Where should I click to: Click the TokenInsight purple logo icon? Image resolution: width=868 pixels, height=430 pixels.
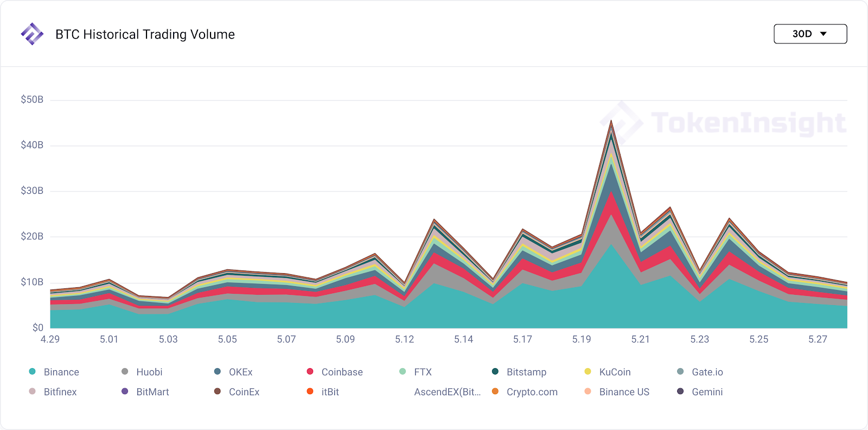coord(32,34)
